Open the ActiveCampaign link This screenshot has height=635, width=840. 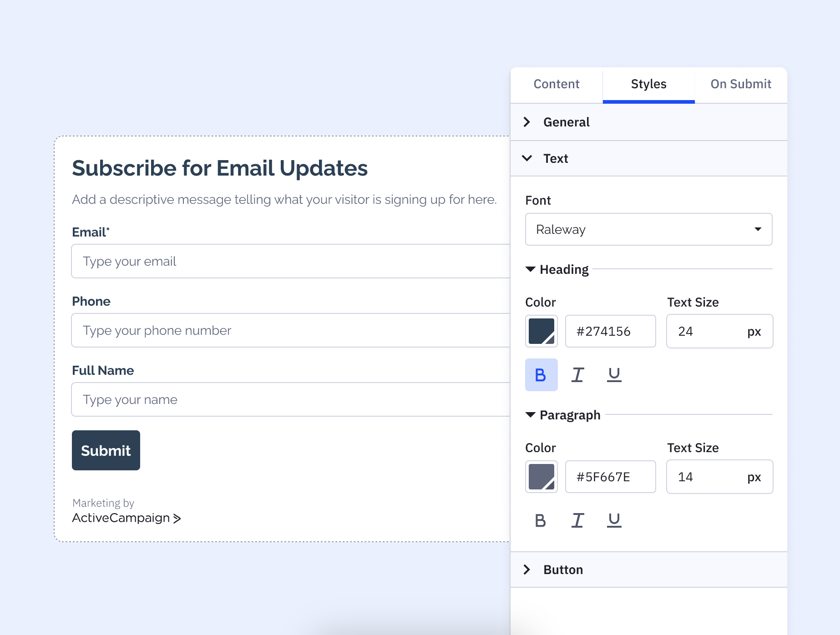[x=121, y=518]
